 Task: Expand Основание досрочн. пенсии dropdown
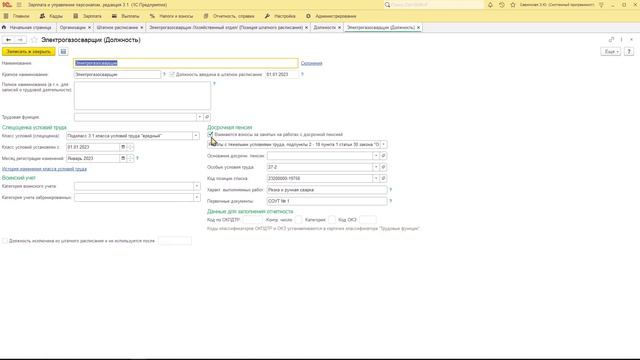click(x=376, y=156)
